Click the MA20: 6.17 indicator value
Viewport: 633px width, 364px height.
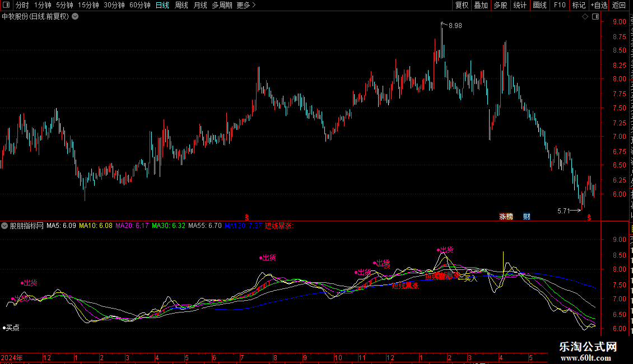tap(132, 226)
